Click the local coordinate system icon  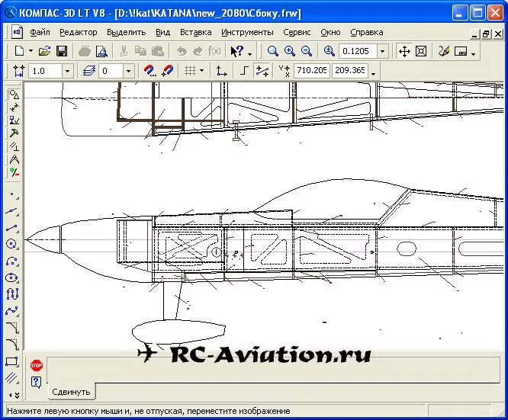click(222, 71)
